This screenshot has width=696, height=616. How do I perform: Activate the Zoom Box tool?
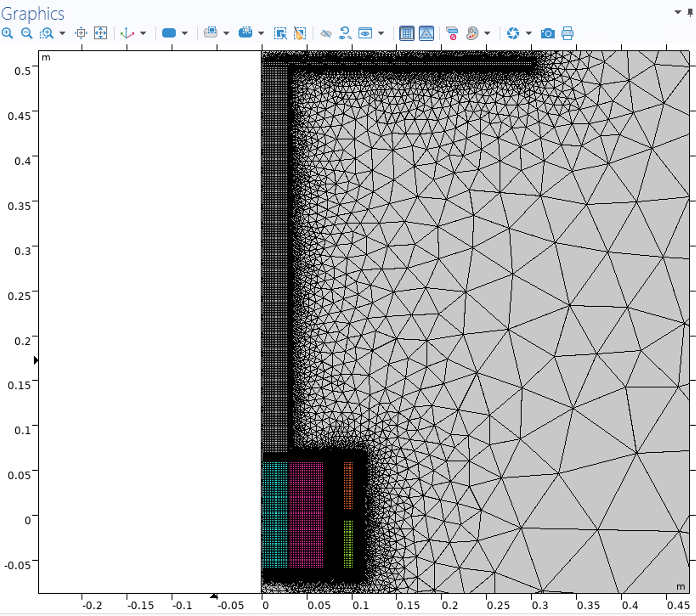[46, 33]
